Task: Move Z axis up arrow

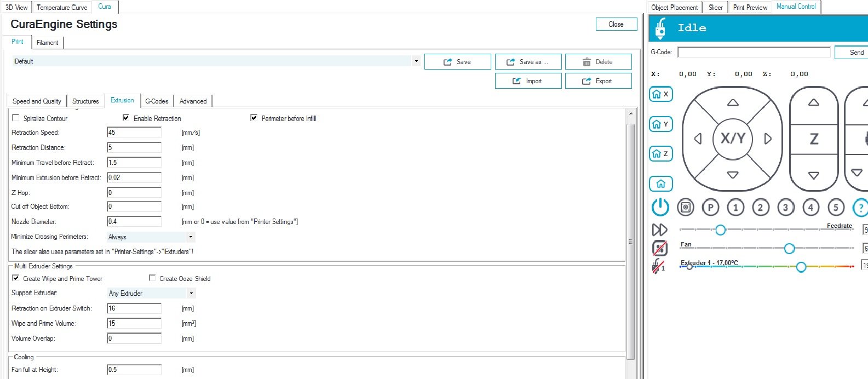Action: 814,102
